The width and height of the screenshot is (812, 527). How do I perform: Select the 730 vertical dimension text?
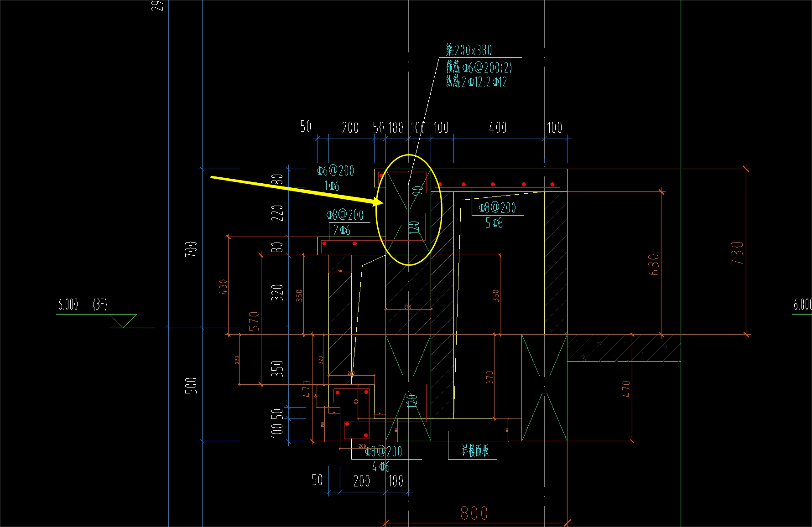(737, 253)
